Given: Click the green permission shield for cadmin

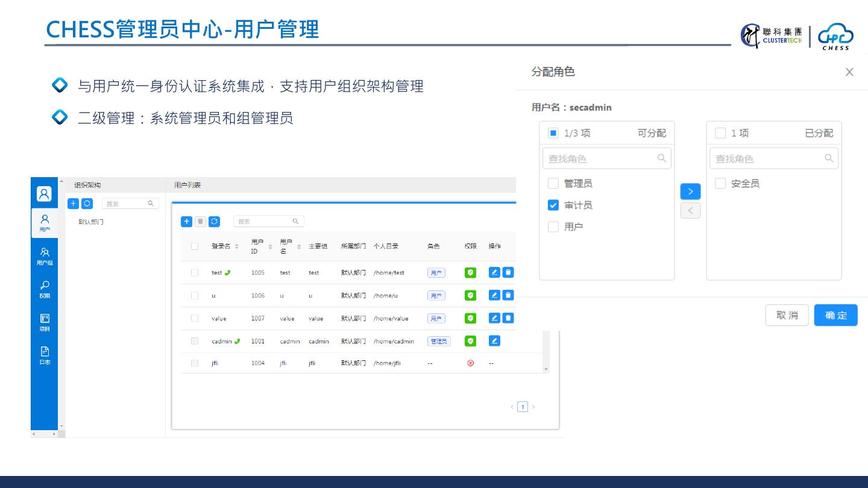Looking at the screenshot, I should tap(471, 341).
